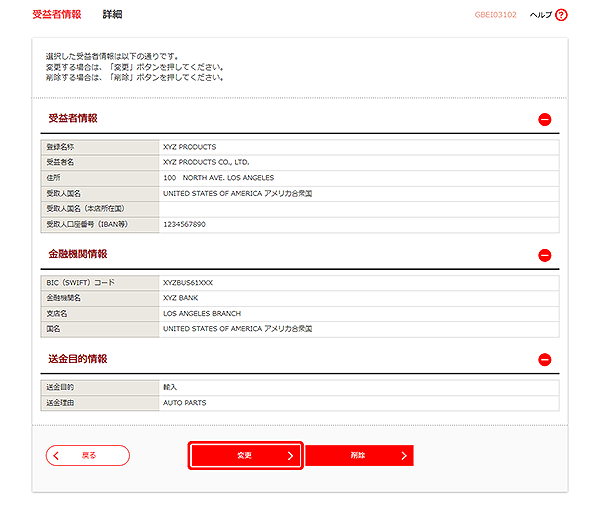Click the red 削除 button

coord(359,455)
